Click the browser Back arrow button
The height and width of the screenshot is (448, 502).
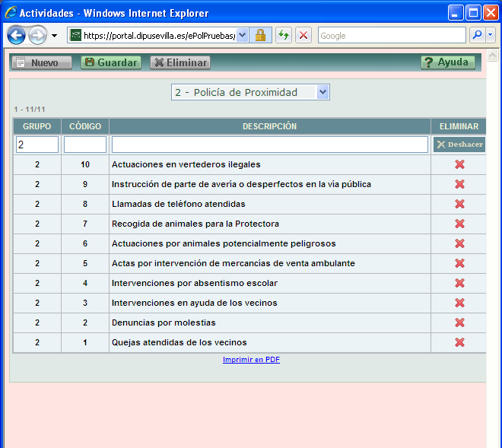pyautogui.click(x=16, y=35)
